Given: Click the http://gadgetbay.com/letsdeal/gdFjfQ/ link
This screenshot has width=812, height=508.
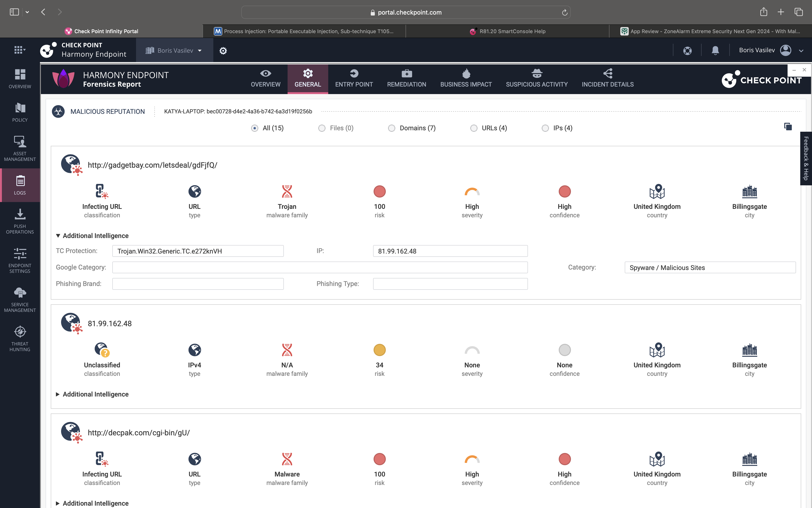Looking at the screenshot, I should tap(152, 165).
